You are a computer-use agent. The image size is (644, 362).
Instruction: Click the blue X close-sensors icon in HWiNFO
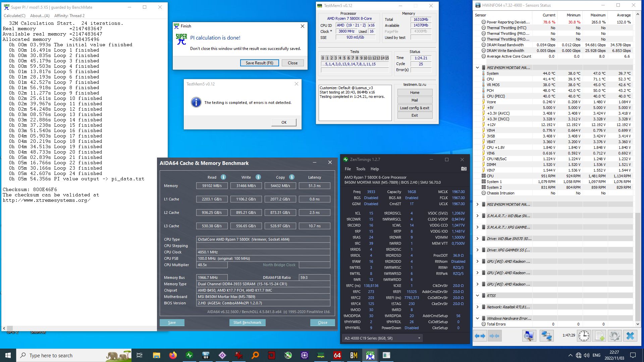click(630, 336)
